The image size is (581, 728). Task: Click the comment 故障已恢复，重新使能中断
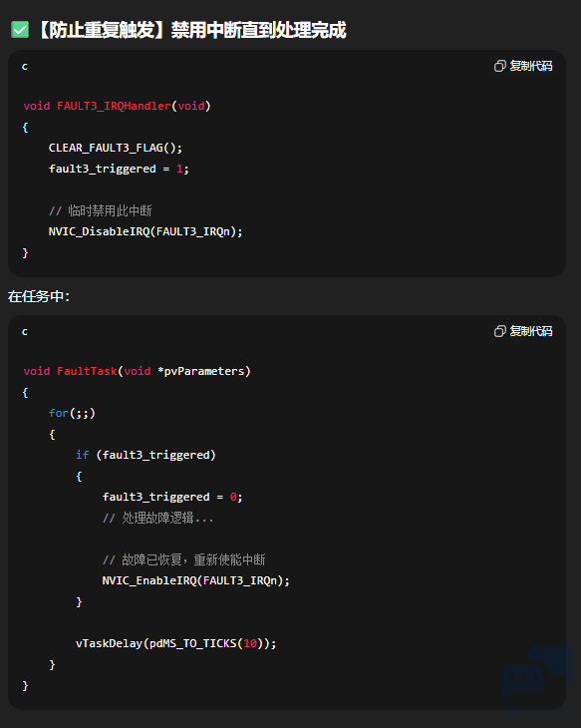[x=183, y=559]
